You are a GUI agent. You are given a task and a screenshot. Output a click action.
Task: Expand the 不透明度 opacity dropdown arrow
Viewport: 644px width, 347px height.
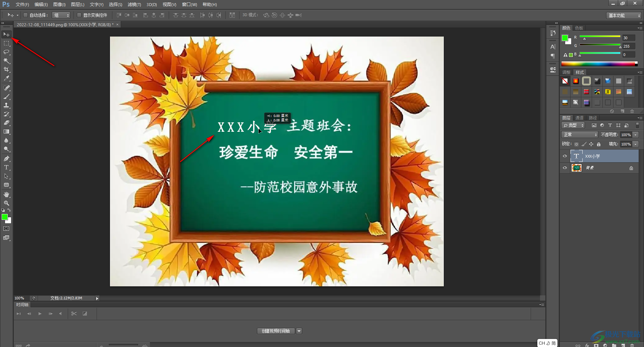[x=636, y=134]
